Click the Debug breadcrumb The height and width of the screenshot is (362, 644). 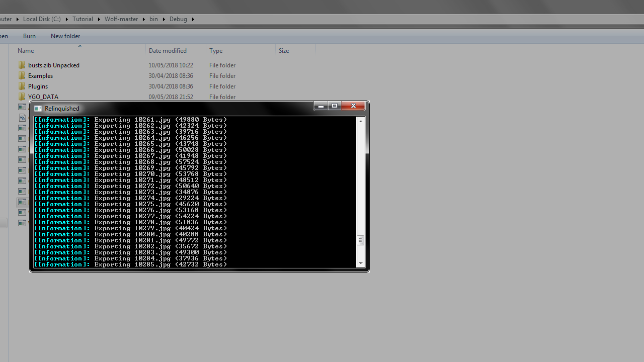coord(178,19)
